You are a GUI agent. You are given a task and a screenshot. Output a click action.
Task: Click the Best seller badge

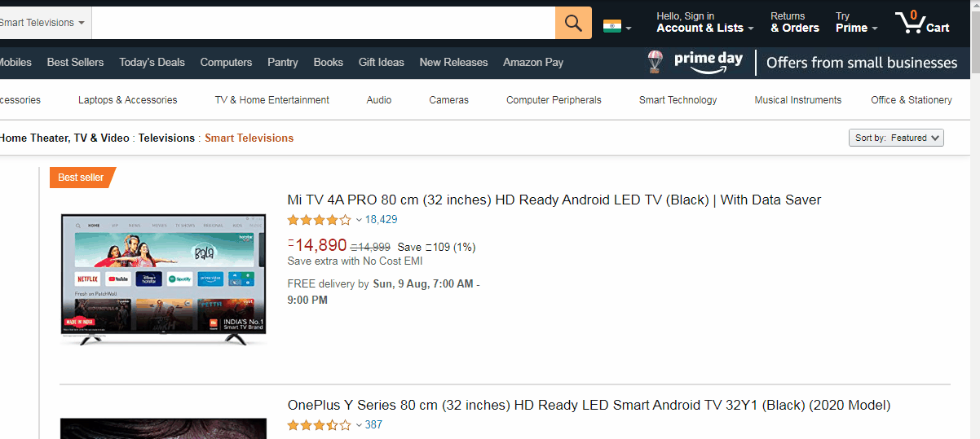(82, 178)
